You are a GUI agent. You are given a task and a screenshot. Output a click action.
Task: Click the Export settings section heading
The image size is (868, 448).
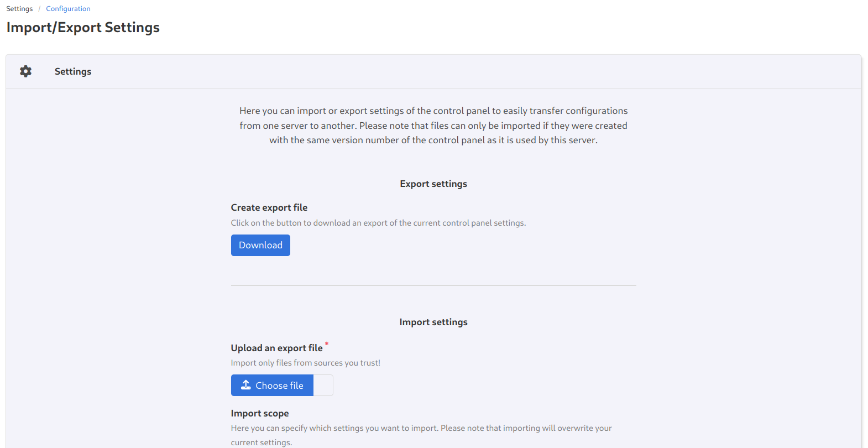click(433, 184)
